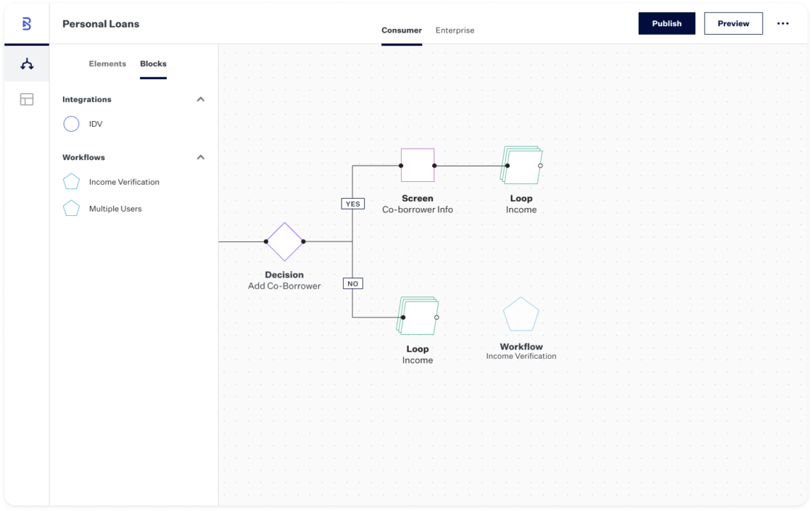
Task: Click the Blend logo icon
Action: pyautogui.click(x=27, y=24)
